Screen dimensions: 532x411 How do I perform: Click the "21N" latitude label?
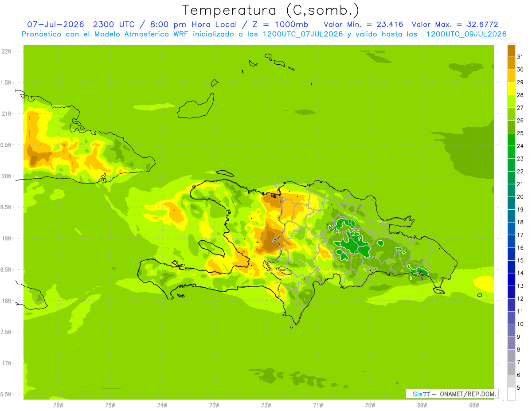point(6,114)
